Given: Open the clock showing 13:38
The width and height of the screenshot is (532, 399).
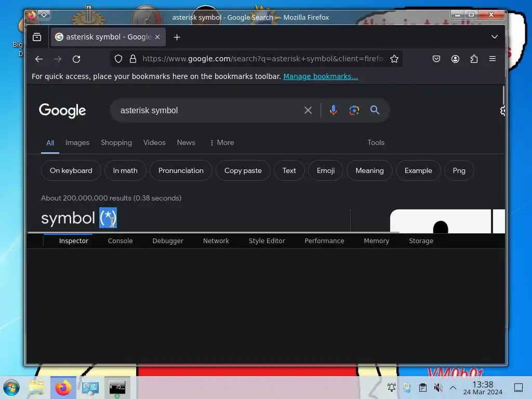Looking at the screenshot, I should click(x=483, y=388).
